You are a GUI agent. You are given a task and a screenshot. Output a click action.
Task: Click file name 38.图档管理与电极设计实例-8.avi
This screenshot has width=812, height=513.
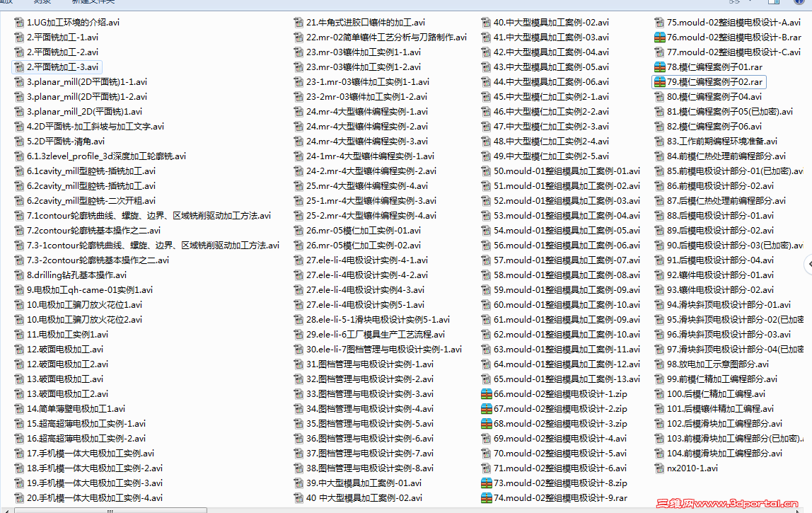coord(370,468)
